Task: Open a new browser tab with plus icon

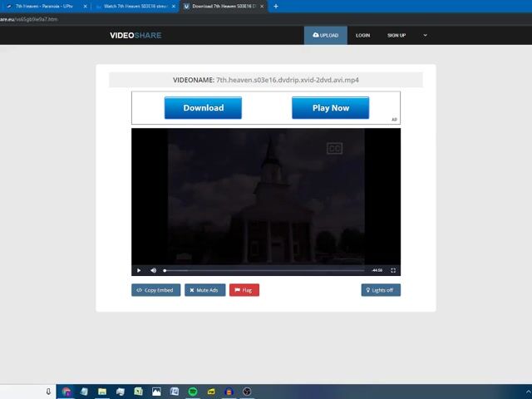Action: [x=276, y=6]
